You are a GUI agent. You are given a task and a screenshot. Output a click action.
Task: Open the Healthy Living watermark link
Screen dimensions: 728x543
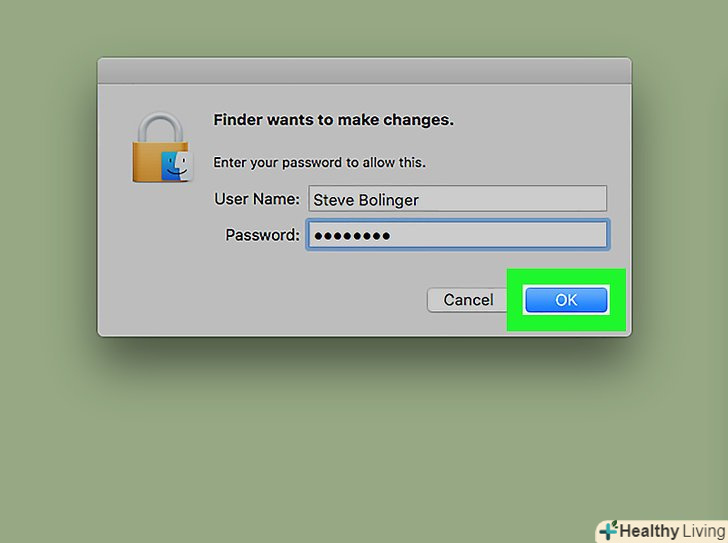(x=663, y=531)
